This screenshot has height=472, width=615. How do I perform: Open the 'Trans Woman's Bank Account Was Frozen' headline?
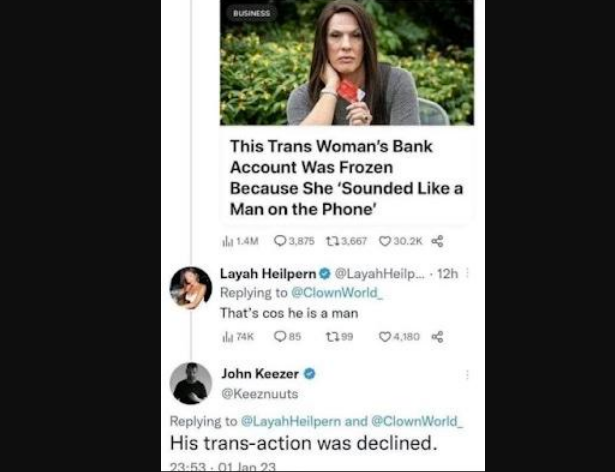(x=346, y=170)
